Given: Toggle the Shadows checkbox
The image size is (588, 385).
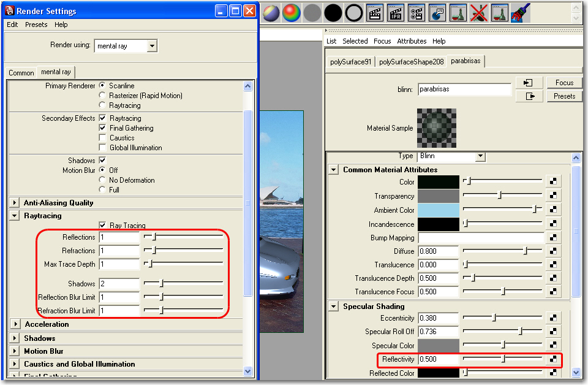Looking at the screenshot, I should (x=102, y=160).
